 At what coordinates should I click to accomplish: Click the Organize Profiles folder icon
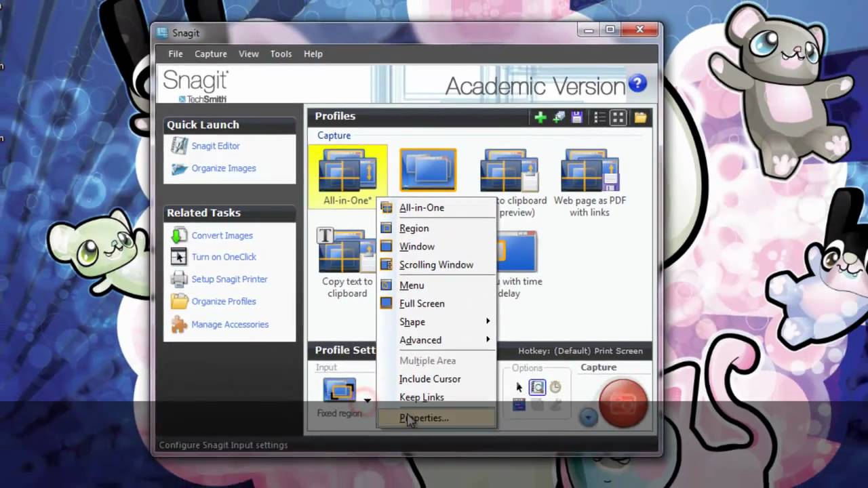[x=179, y=302]
